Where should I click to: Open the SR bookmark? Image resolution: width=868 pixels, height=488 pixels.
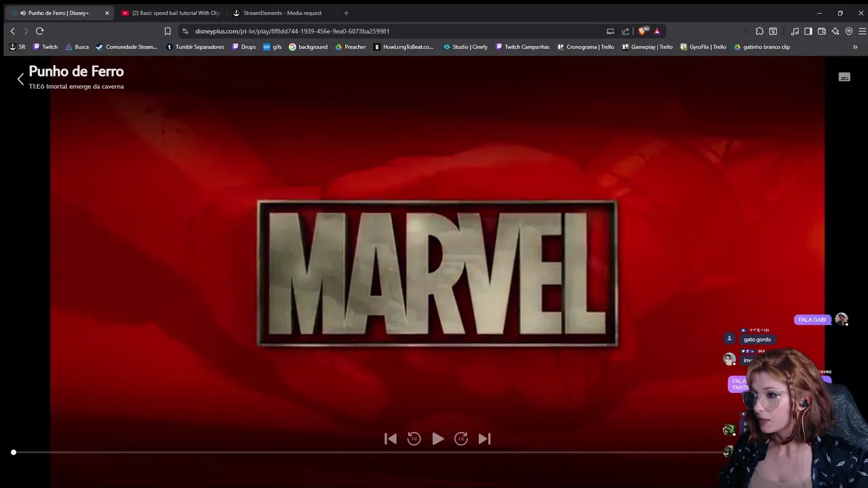click(x=17, y=47)
